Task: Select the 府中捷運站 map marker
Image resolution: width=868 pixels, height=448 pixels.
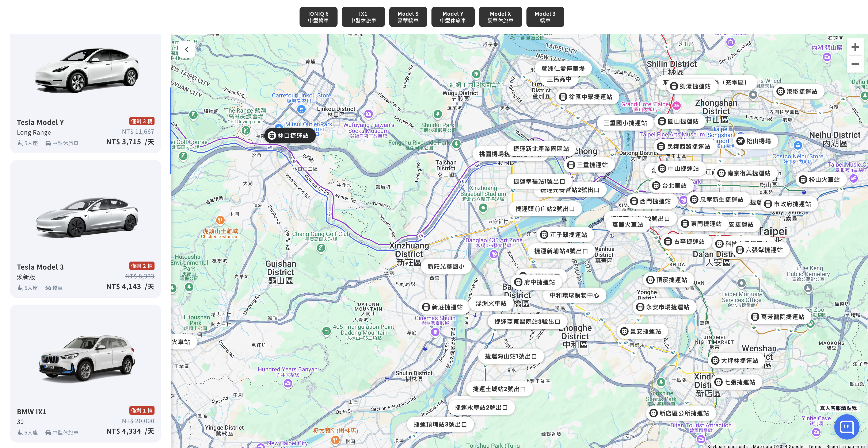Action: pyautogui.click(x=536, y=282)
